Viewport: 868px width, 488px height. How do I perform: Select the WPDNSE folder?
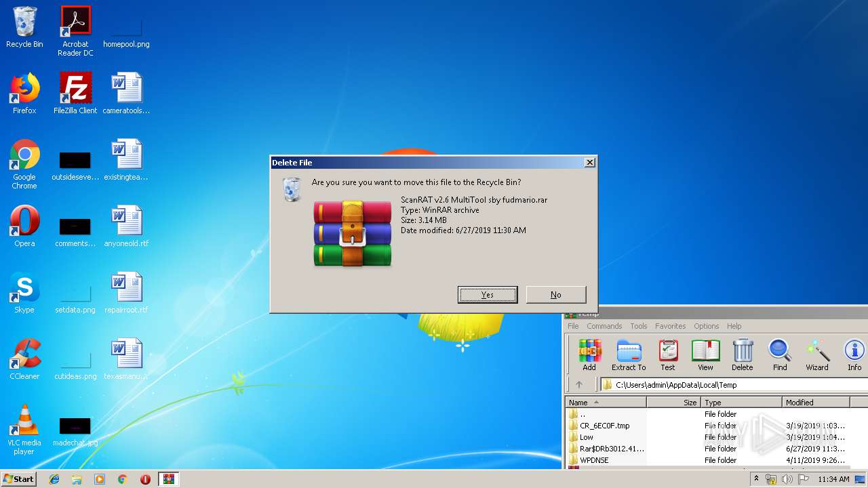click(707, 460)
